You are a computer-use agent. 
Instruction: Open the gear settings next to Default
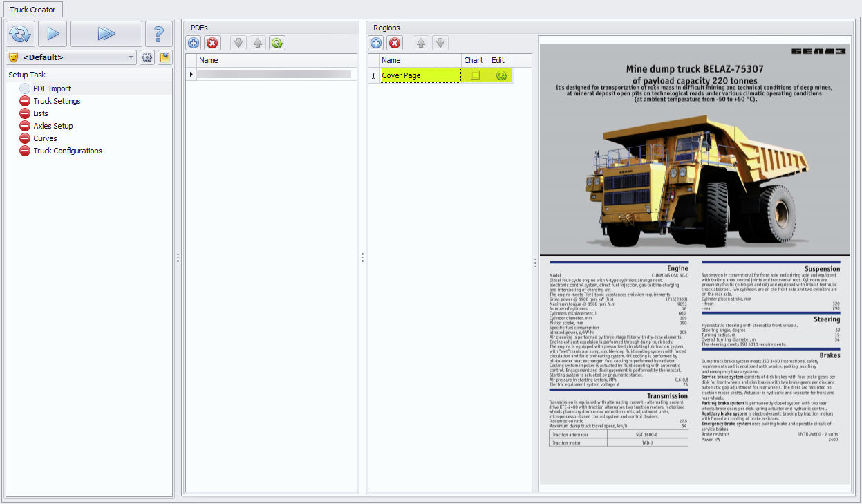click(x=147, y=57)
